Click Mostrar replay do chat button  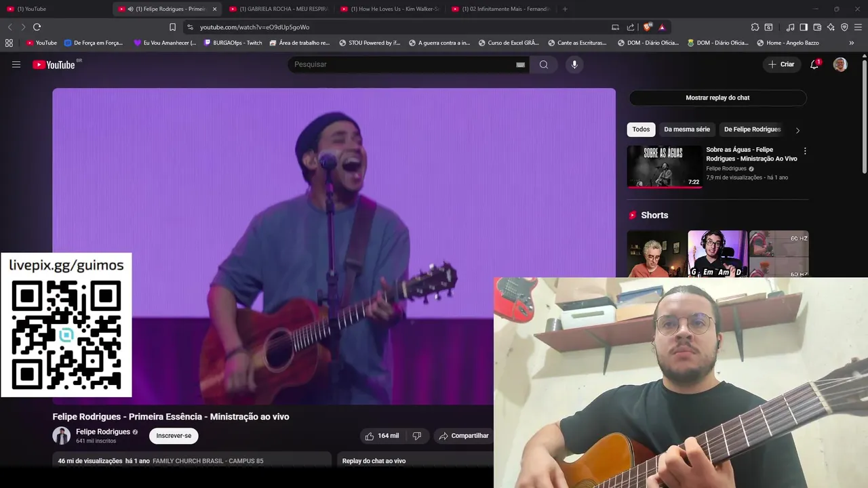717,98
